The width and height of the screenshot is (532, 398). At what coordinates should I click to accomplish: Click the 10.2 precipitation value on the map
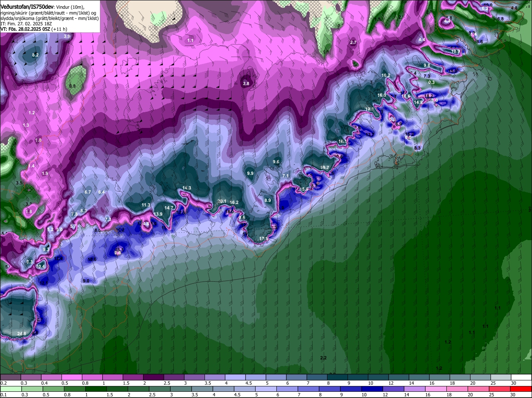[386, 75]
